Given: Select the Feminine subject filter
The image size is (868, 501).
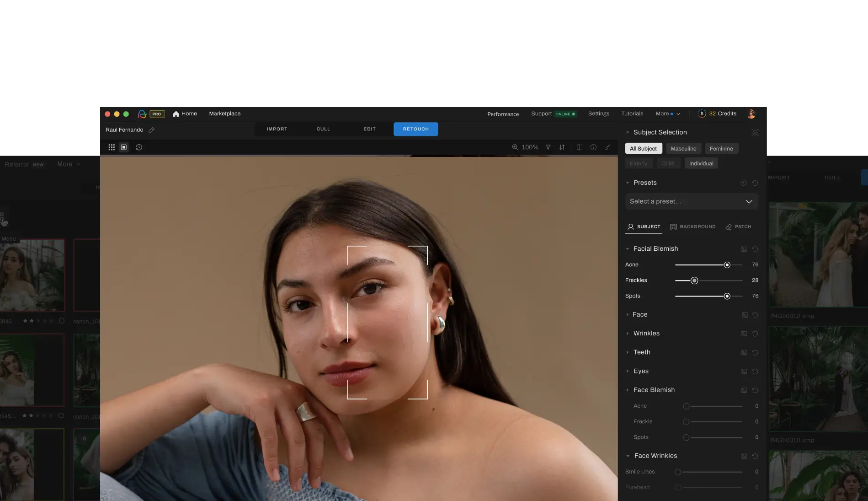Looking at the screenshot, I should [721, 149].
